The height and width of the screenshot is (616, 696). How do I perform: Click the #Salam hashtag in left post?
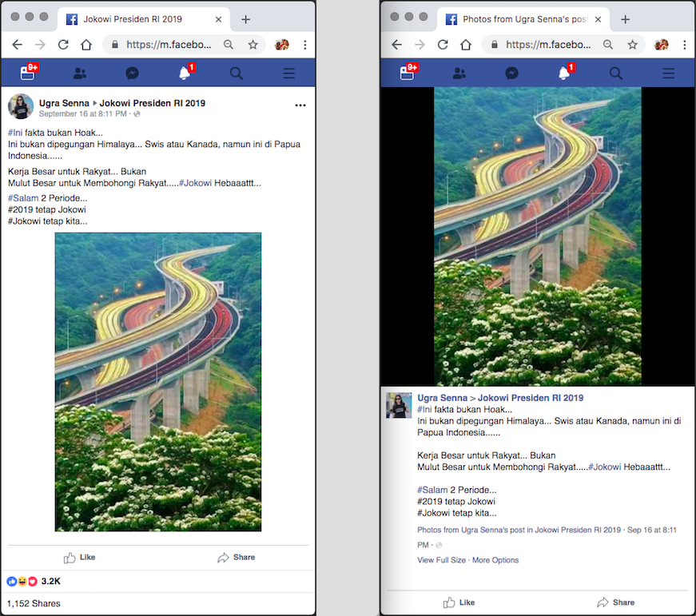23,198
